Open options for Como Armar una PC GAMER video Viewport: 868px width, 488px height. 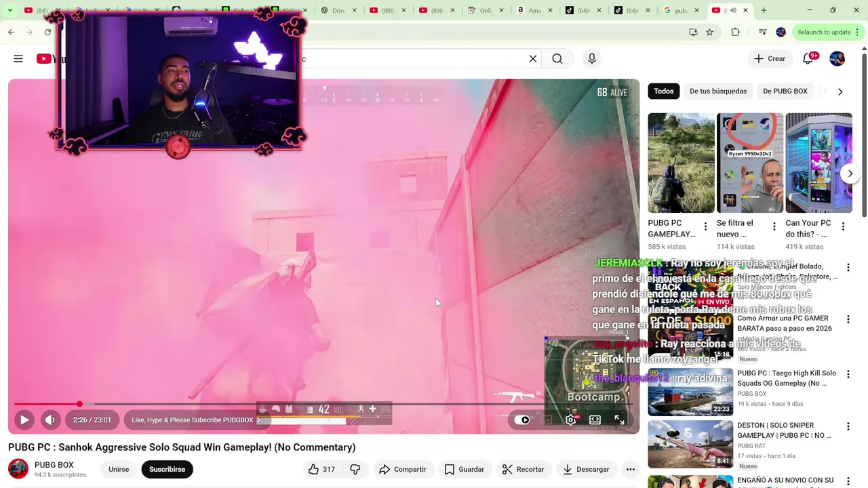pyautogui.click(x=848, y=320)
